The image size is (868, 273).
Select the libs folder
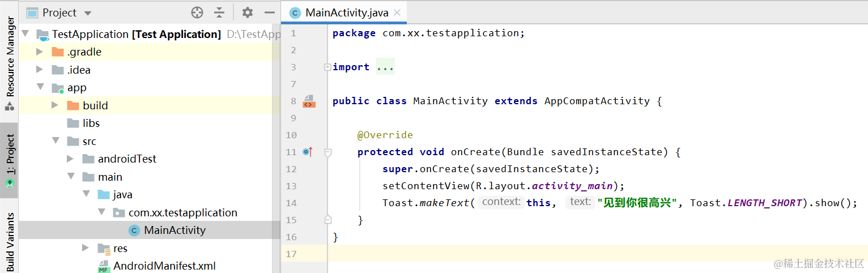pos(150,123)
